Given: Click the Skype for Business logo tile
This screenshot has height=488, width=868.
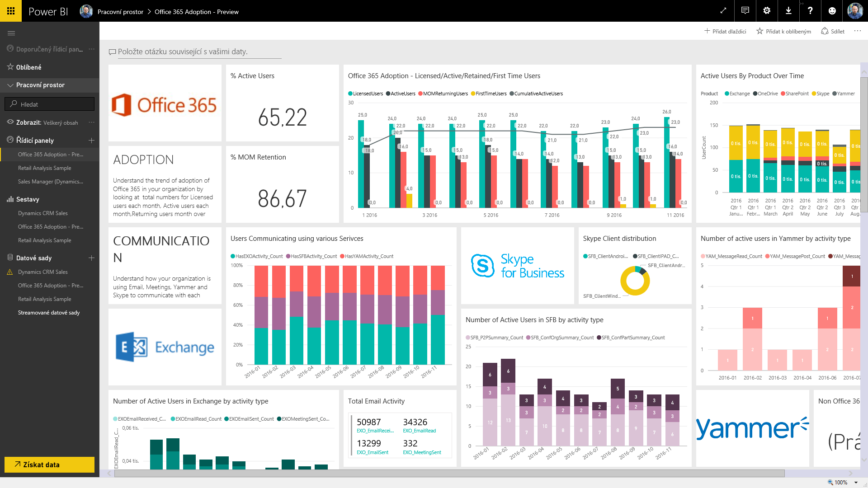Looking at the screenshot, I should [x=518, y=266].
